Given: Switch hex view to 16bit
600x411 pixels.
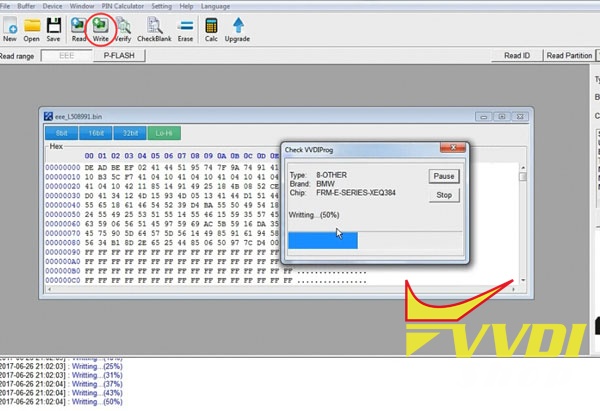Looking at the screenshot, I should (96, 133).
